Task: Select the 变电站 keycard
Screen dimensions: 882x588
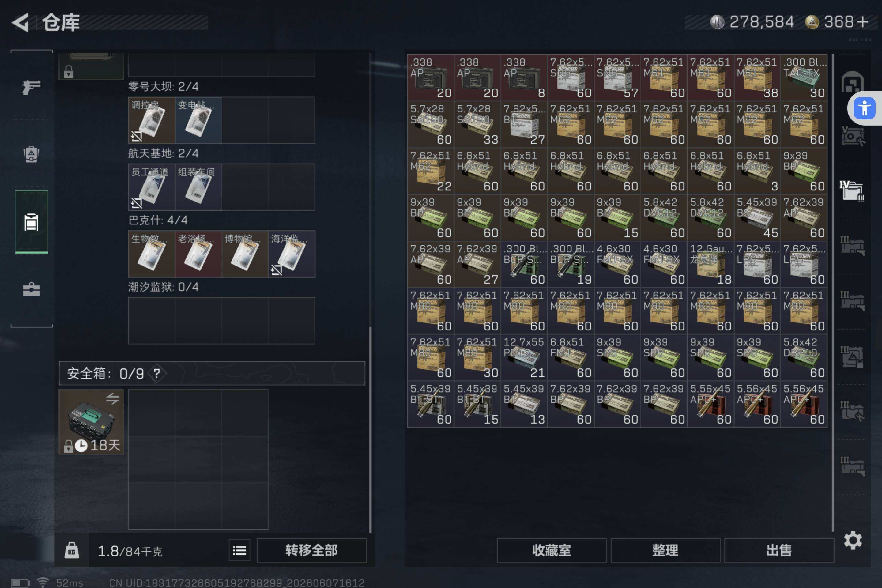Action: pos(198,120)
